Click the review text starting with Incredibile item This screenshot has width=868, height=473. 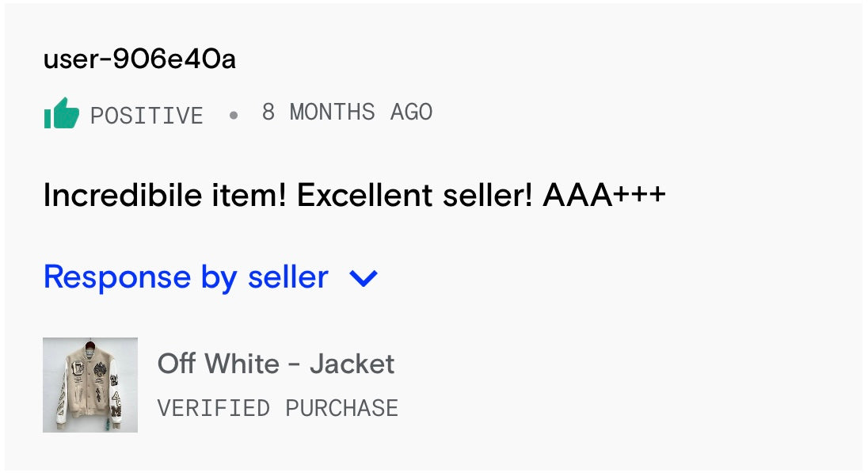tap(354, 195)
